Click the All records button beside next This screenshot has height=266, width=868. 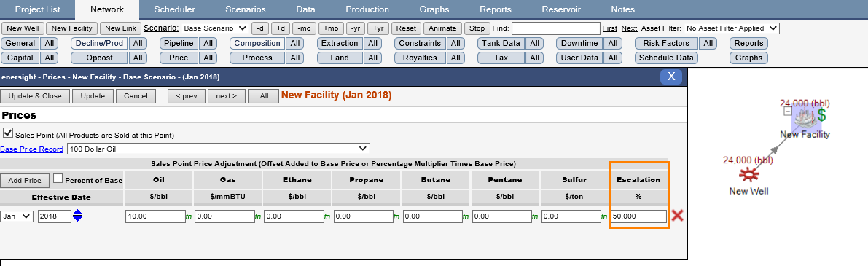[264, 95]
